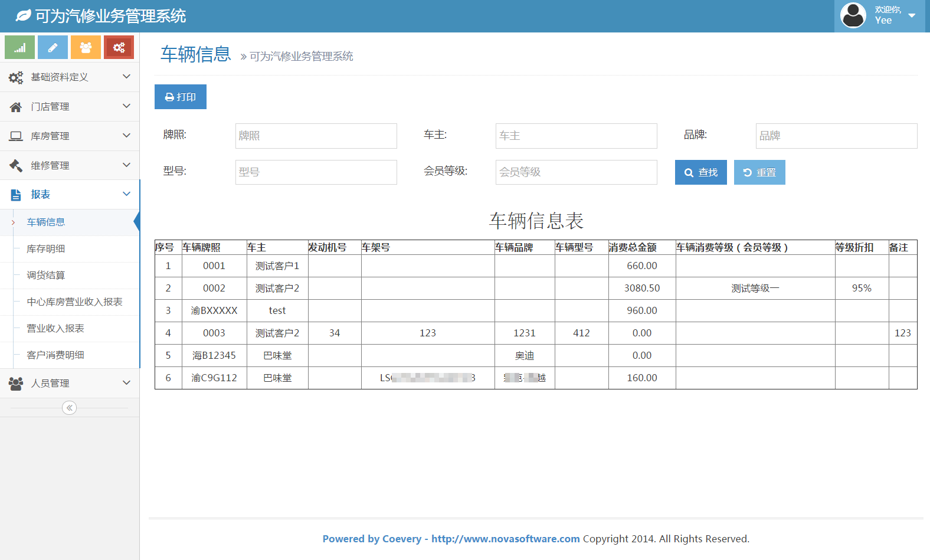Open the novasoftware.com footer link
Viewport: 930px width, 560px height.
pos(505,539)
